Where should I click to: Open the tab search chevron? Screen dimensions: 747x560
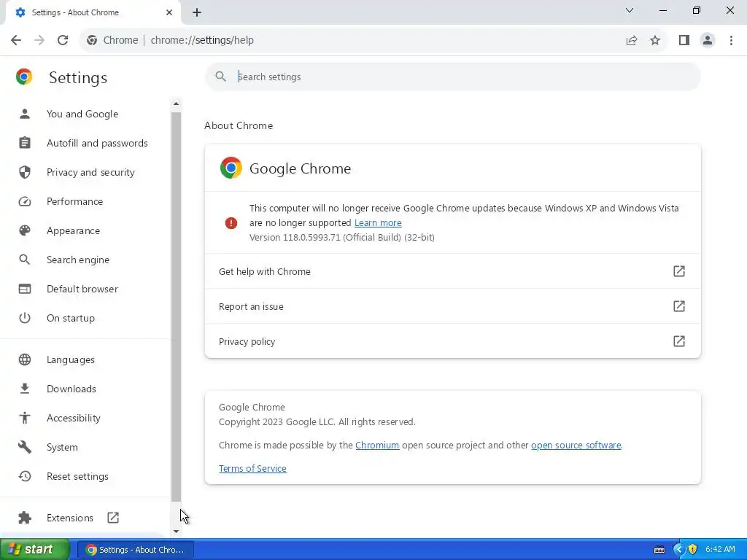[x=630, y=10]
